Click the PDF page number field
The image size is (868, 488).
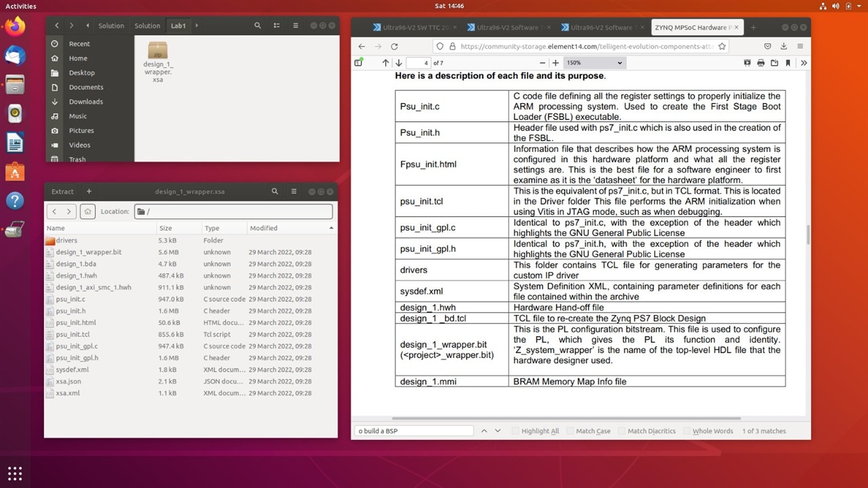click(419, 62)
